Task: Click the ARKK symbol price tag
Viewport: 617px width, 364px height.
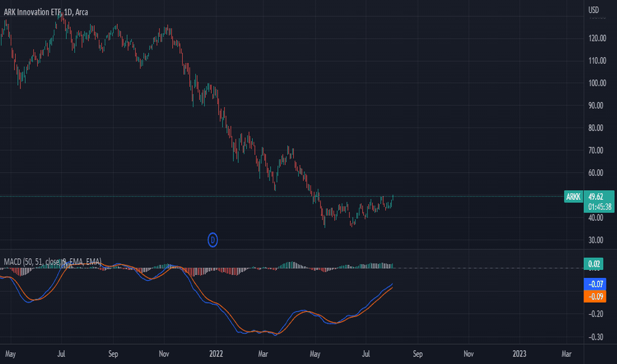Action: click(573, 197)
